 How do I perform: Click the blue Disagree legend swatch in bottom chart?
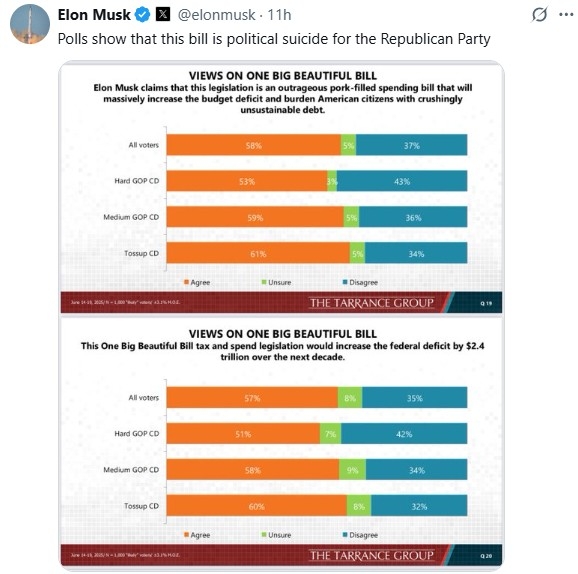coord(345,535)
